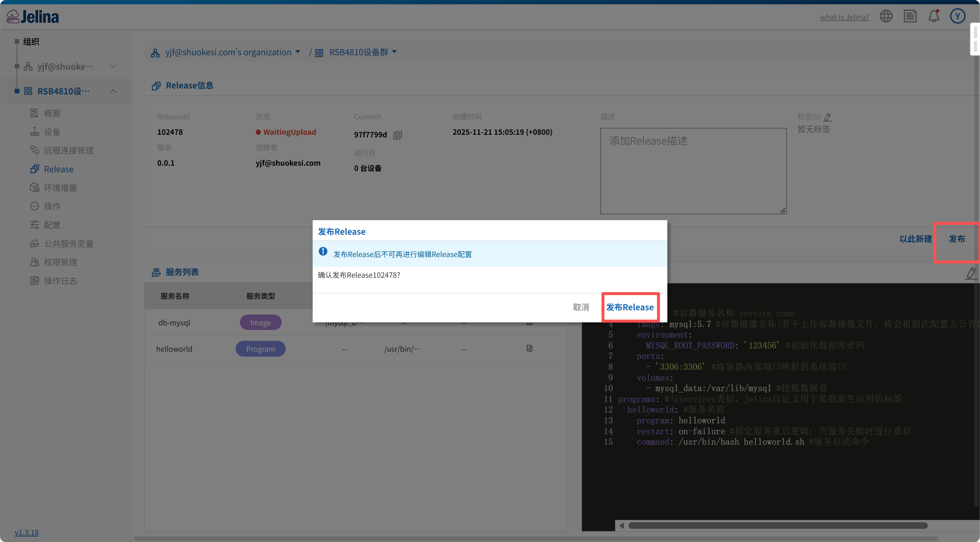Open 操作日志 sidebar menu item
The width and height of the screenshot is (980, 542).
(60, 281)
